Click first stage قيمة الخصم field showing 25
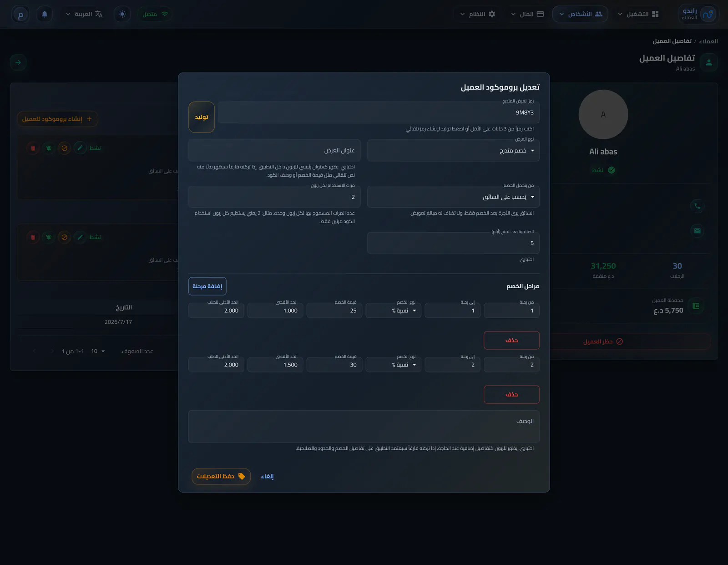728x565 pixels. (334, 310)
